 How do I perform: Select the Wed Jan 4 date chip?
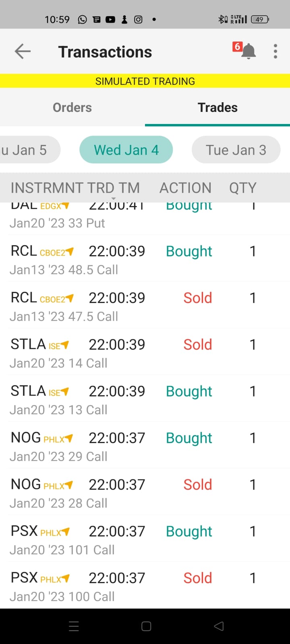pos(126,150)
